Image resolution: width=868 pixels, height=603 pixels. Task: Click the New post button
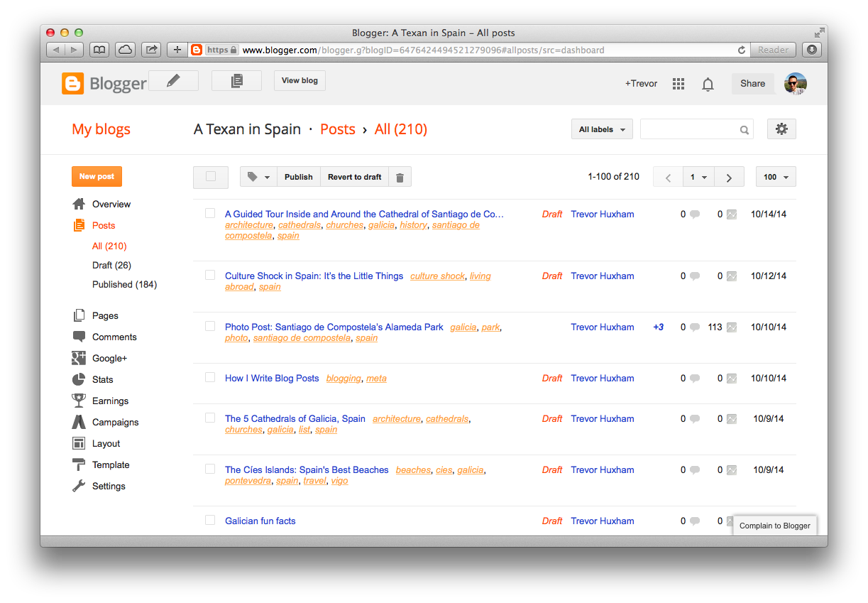pyautogui.click(x=97, y=176)
